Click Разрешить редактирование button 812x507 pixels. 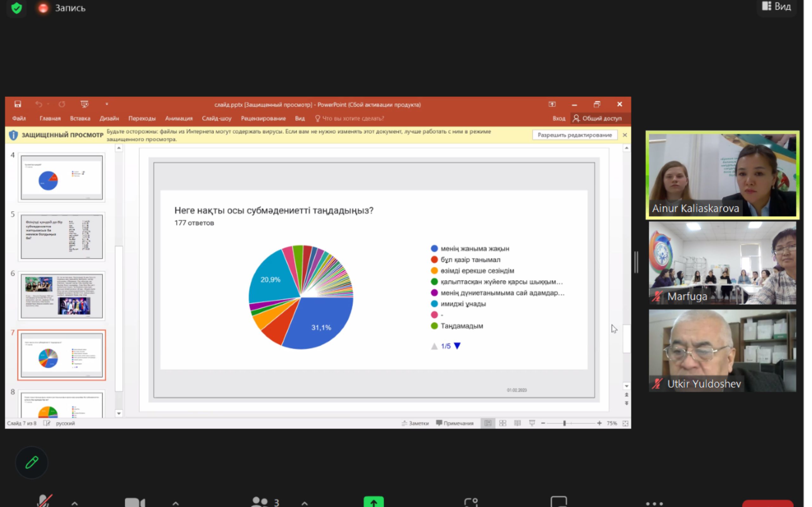click(x=574, y=135)
